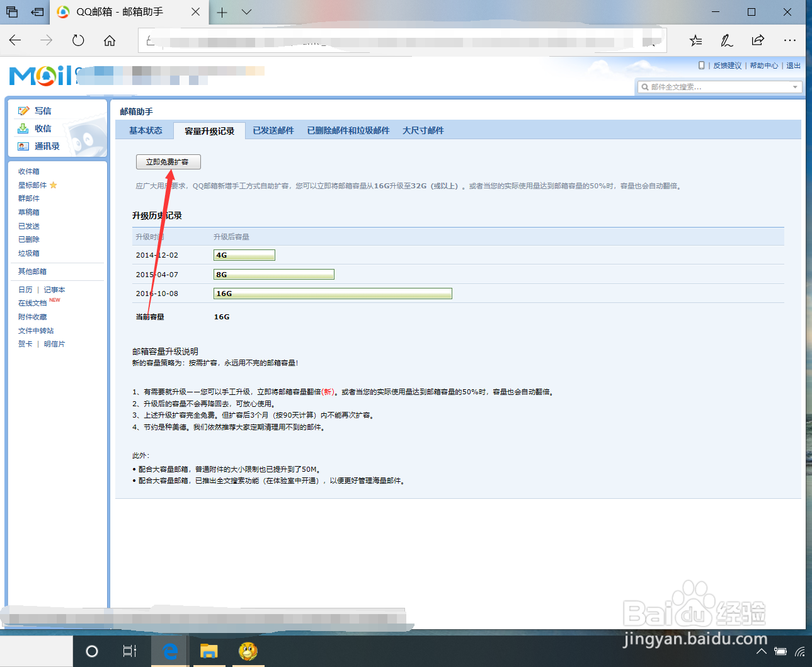
Task: Open the web notes pen icon
Action: click(726, 40)
